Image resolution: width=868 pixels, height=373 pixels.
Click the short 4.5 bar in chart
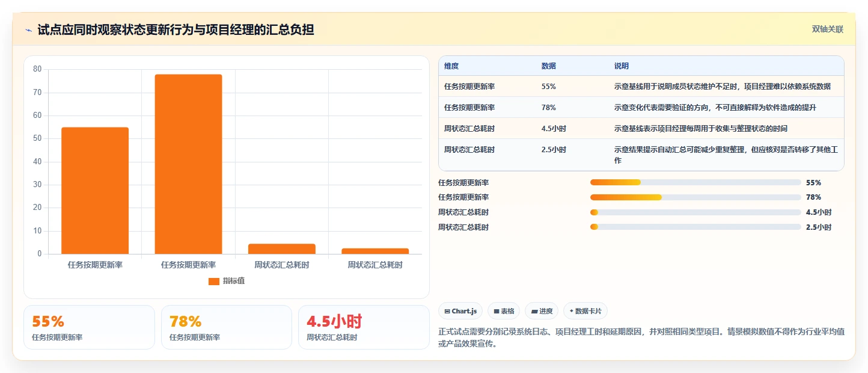(x=281, y=248)
